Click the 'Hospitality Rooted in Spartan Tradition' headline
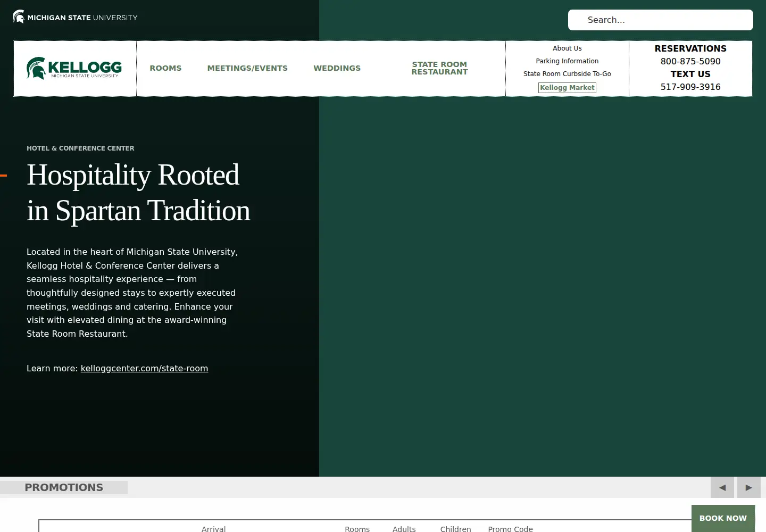 pos(138,193)
